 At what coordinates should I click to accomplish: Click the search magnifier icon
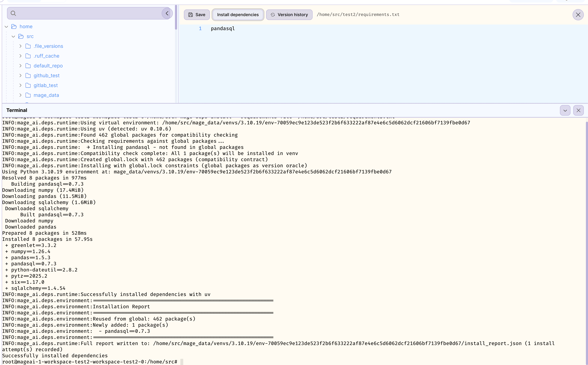13,13
